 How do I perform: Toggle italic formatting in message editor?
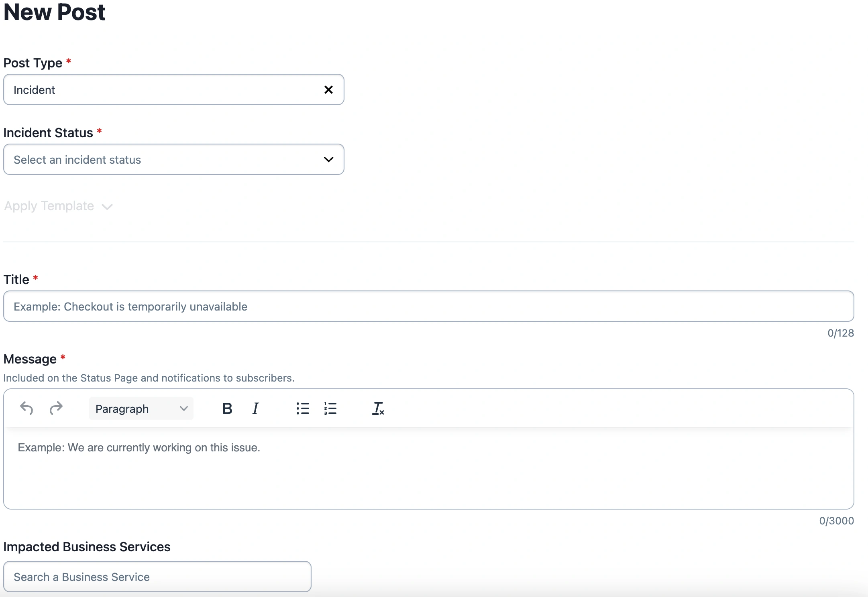255,409
